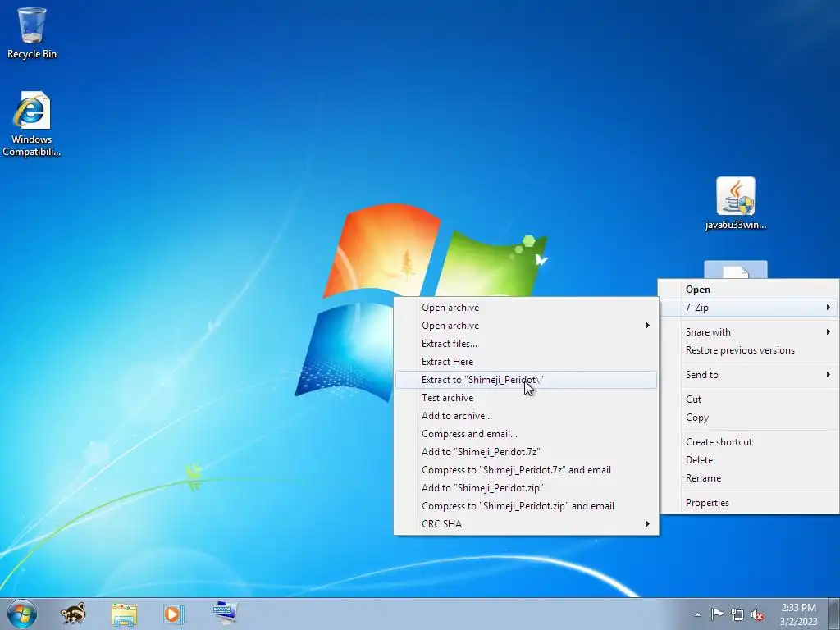Choose Add to "Shimeji_Peridot.7z"
The height and width of the screenshot is (630, 840).
click(x=526, y=452)
